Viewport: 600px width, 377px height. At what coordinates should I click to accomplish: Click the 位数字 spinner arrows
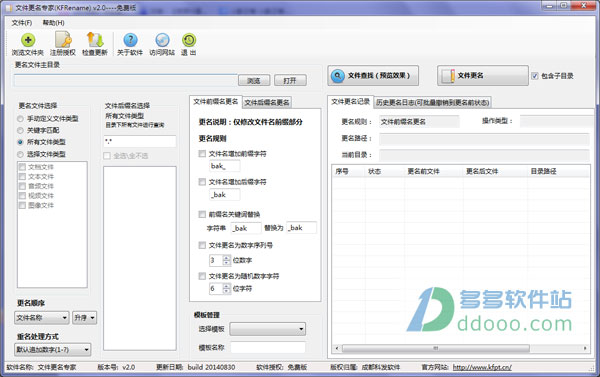(x=227, y=260)
